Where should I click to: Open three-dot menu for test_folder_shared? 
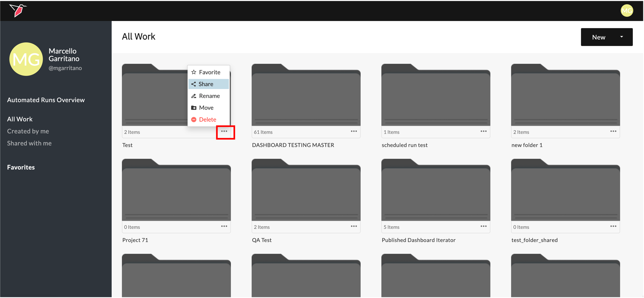point(613,226)
